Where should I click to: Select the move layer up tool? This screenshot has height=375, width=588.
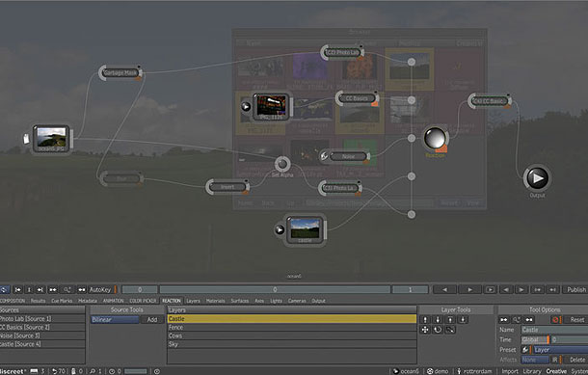point(425,319)
